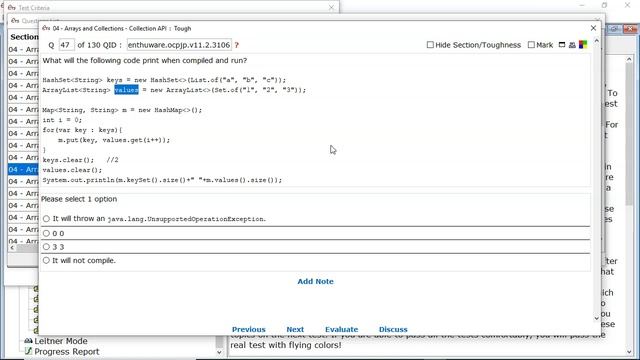Select the highlighted section row in list
This screenshot has height=360, width=640.
(x=23, y=169)
